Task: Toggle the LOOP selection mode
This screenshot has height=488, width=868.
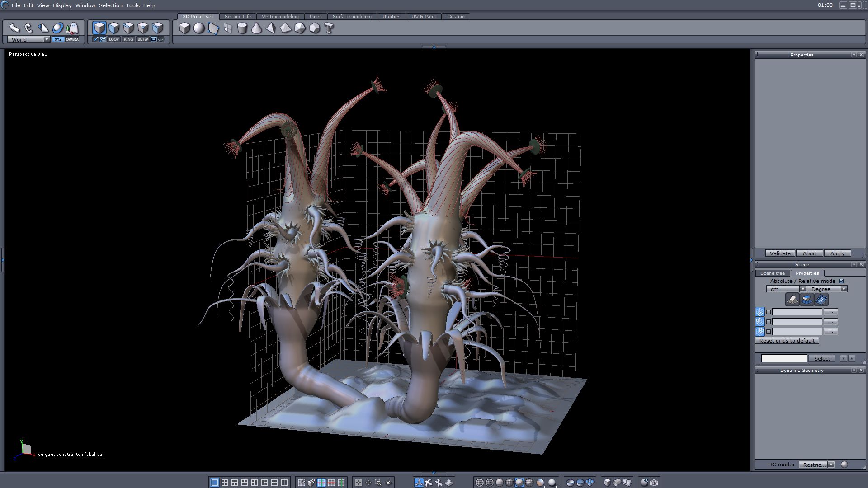Action: pyautogui.click(x=114, y=39)
